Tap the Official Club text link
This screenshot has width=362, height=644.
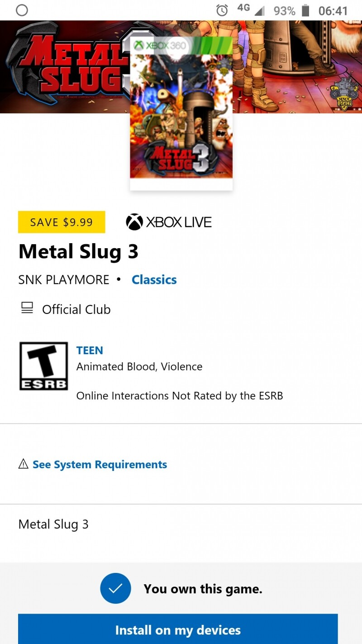click(76, 309)
